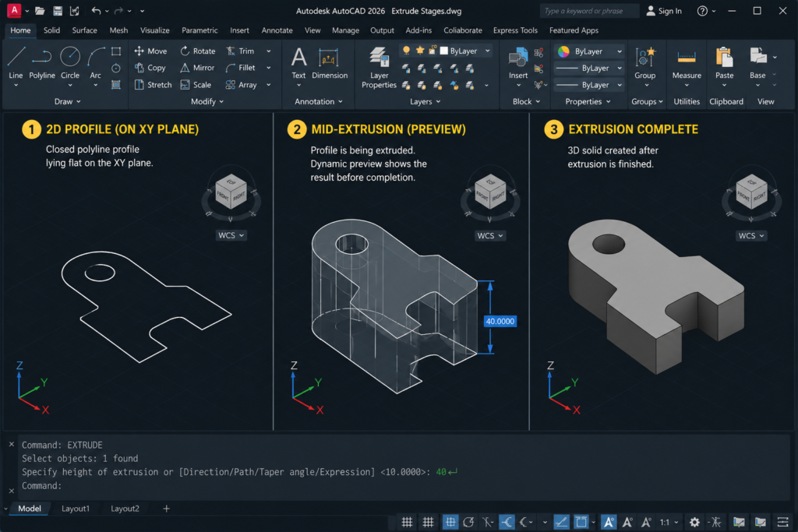Expand the Block panel
The height and width of the screenshot is (532, 798).
click(x=526, y=102)
